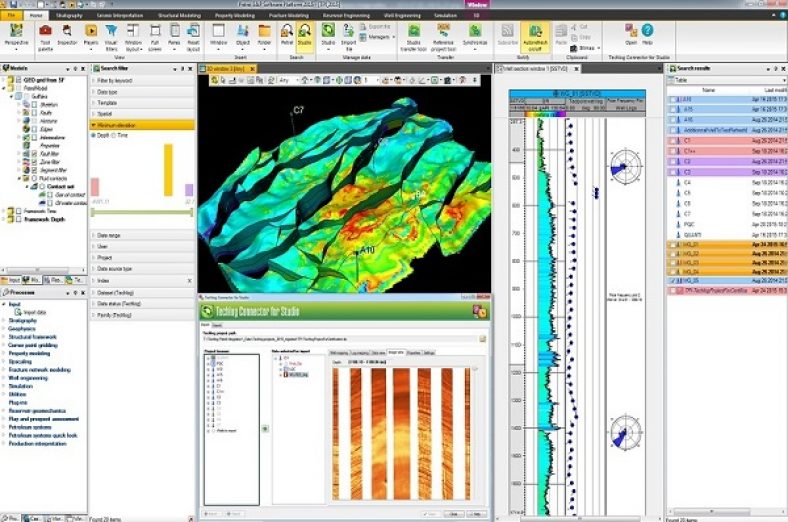Click the tall yellow histogram bar
The width and height of the screenshot is (788, 522).
[168, 170]
